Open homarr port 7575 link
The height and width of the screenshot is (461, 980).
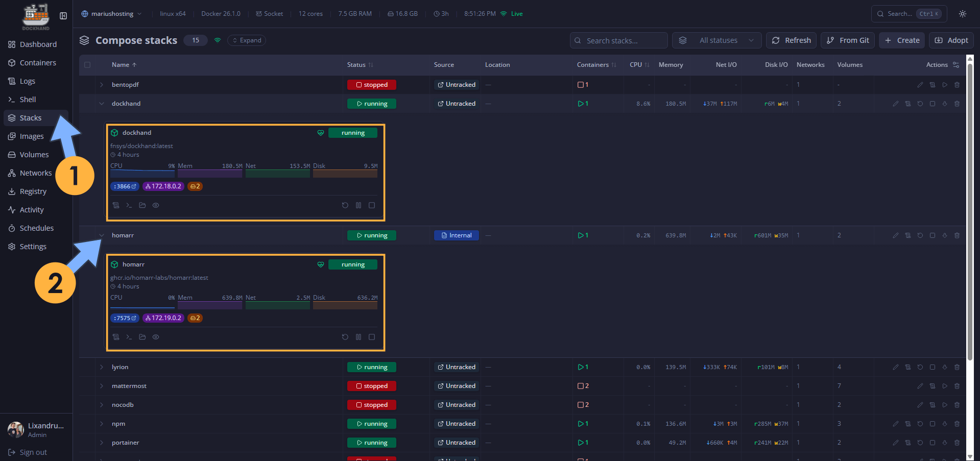point(125,318)
